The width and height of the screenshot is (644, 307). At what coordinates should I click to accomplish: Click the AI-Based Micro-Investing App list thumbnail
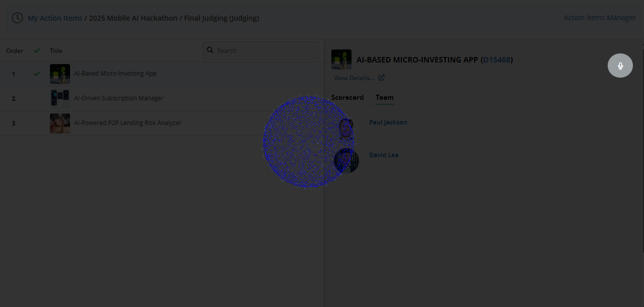pyautogui.click(x=60, y=74)
